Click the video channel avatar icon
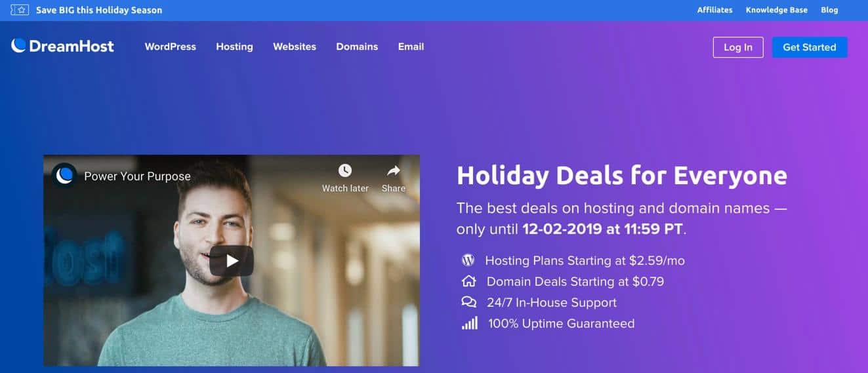Image resolution: width=868 pixels, height=373 pixels. pos(64,176)
